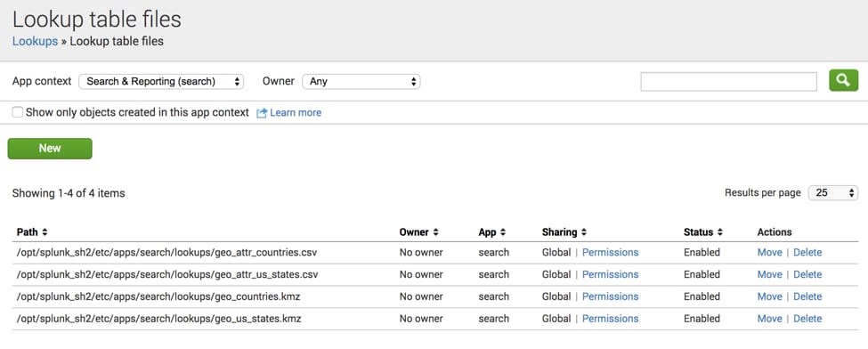
Task: Change Results per page dropdown
Action: pos(833,193)
